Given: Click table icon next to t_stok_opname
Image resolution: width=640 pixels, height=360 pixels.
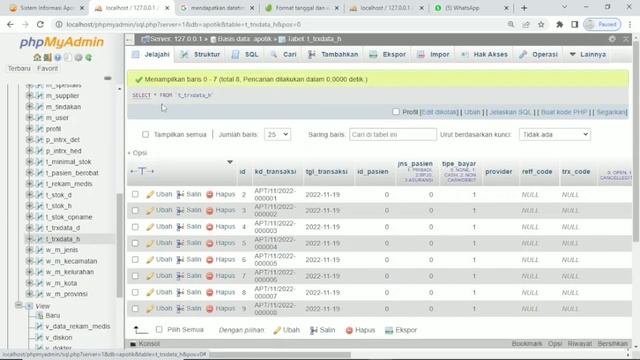Looking at the screenshot, I should coord(40,217).
